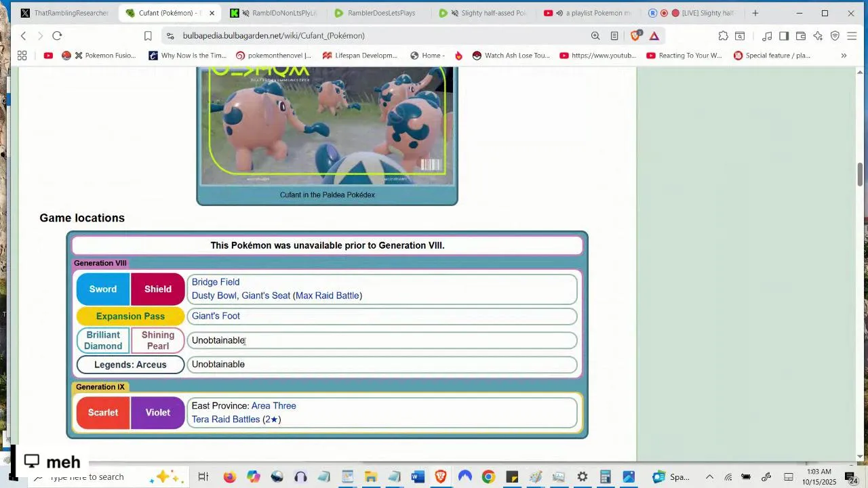The height and width of the screenshot is (488, 868).
Task: Switch to the RamblerDoesLetsPlays tab
Action: 378,13
